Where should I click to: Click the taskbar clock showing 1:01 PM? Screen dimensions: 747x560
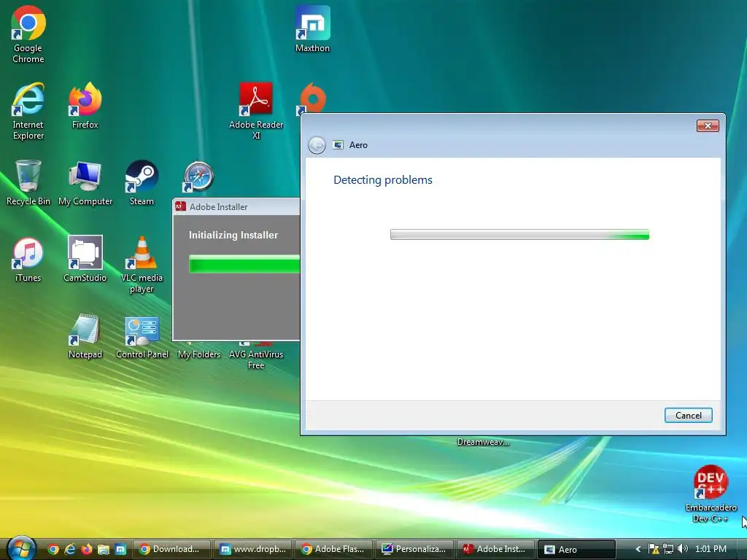[711, 549]
